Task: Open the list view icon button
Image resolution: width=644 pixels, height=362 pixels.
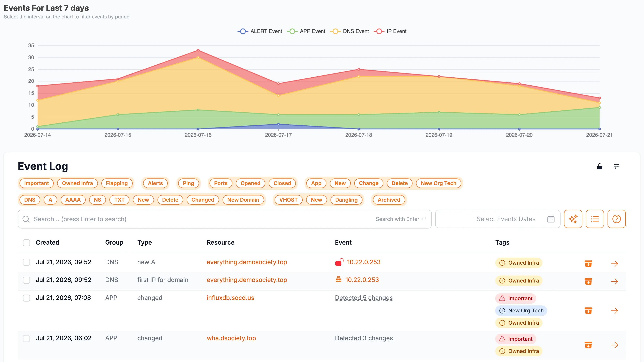Action: [595, 219]
